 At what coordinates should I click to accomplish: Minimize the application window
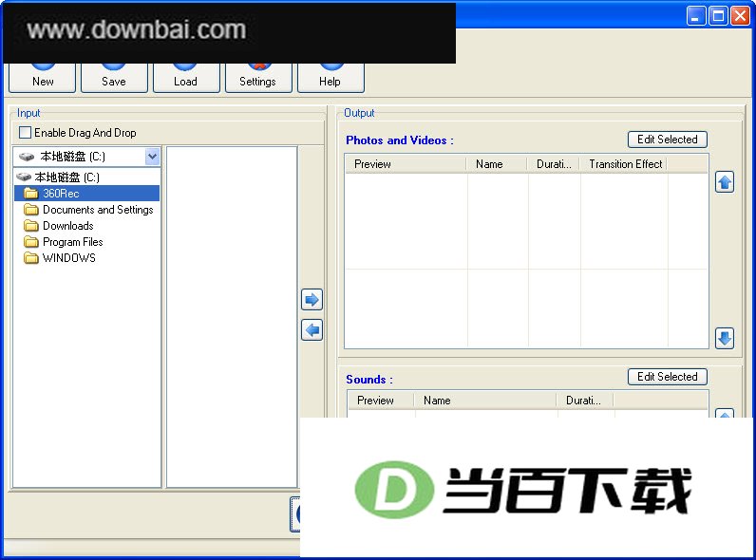[x=695, y=16]
